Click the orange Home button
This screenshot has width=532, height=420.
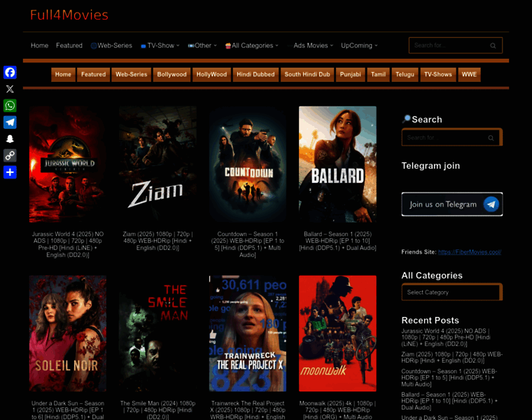coord(63,75)
